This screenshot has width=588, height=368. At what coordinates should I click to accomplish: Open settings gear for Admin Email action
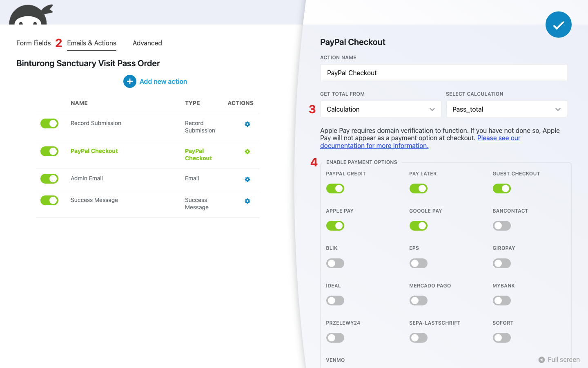pos(247,180)
